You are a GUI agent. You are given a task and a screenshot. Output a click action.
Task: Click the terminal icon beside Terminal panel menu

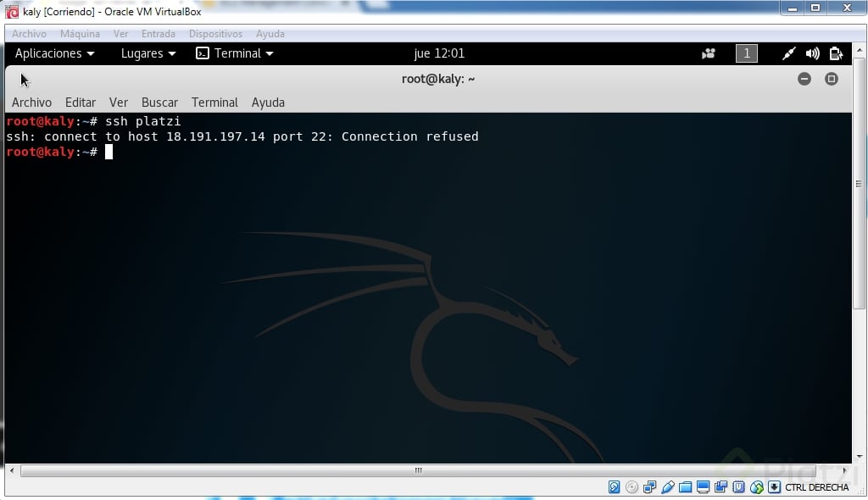(203, 53)
